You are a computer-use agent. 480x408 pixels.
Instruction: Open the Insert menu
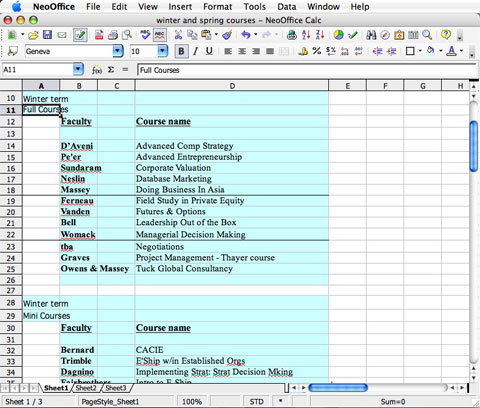pos(180,7)
